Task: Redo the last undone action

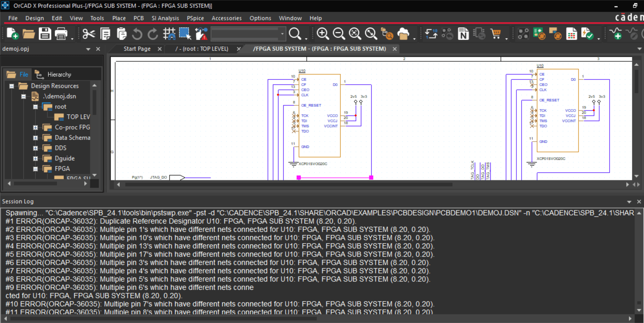Action: pos(153,34)
